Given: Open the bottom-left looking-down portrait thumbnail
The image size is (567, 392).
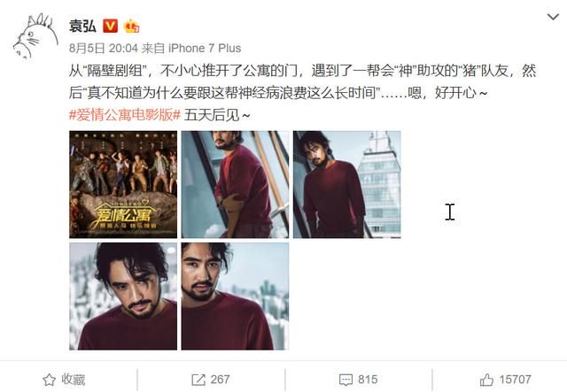Looking at the screenshot, I should (x=123, y=296).
